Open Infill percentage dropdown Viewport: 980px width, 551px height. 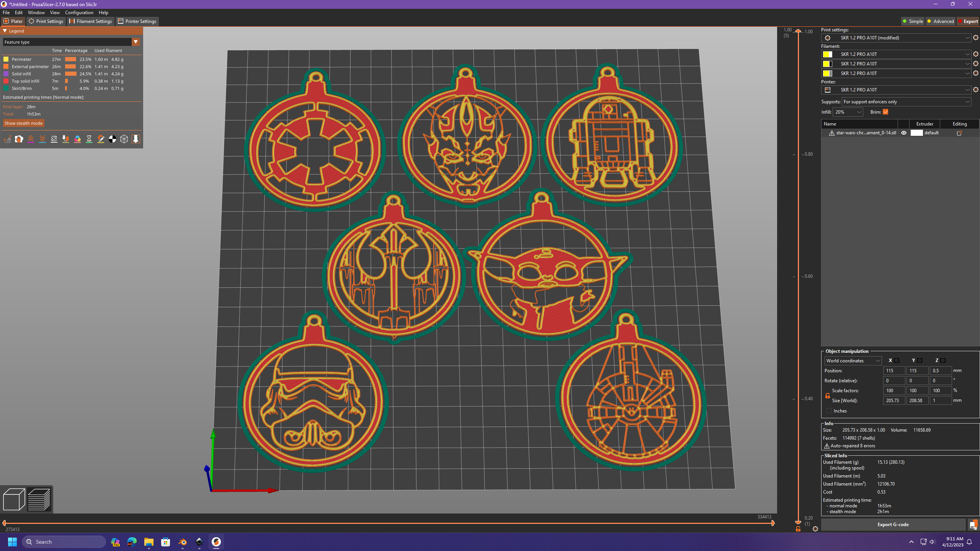848,112
